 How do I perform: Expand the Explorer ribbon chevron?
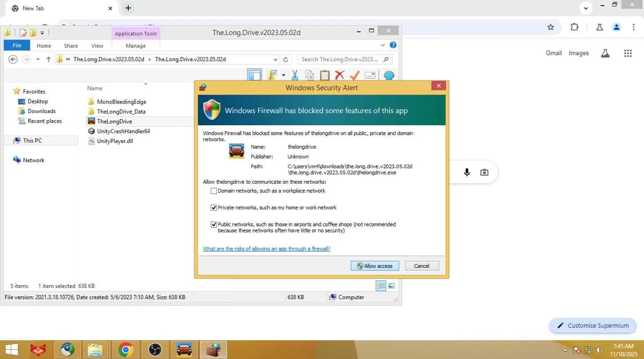coord(383,45)
